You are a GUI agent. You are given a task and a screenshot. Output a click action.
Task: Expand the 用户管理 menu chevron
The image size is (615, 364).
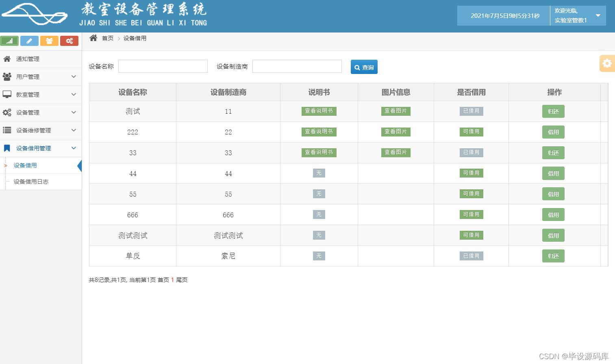tap(74, 76)
